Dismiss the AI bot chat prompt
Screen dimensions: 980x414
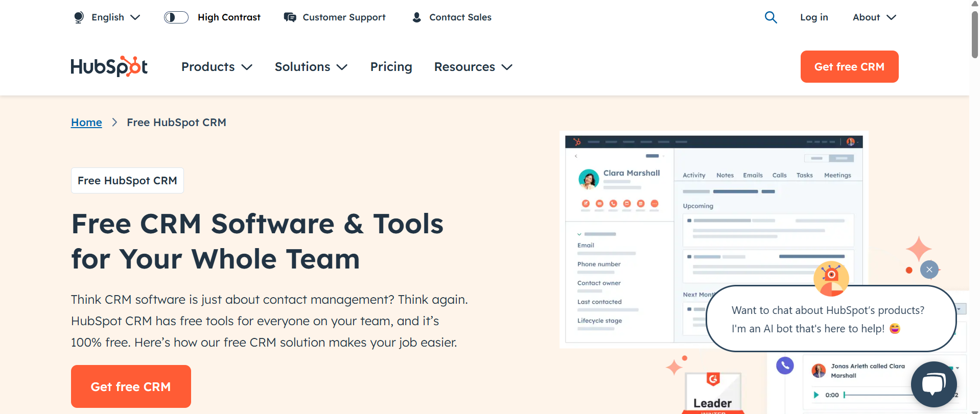click(929, 270)
